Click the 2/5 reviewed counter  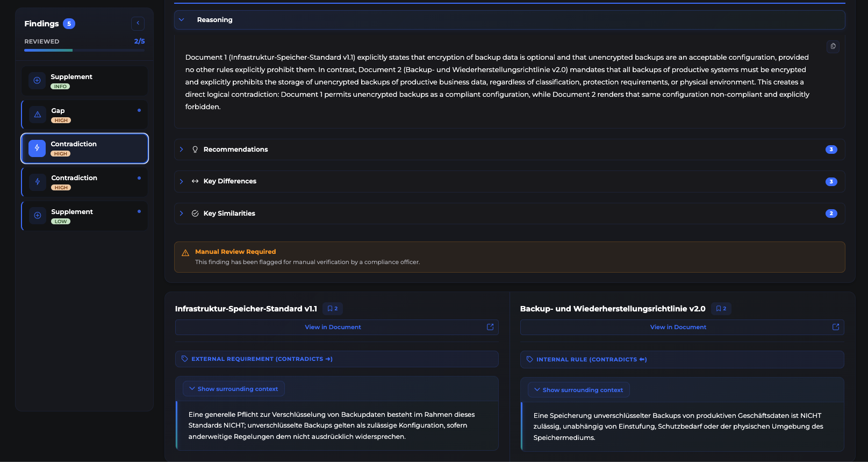tap(139, 41)
